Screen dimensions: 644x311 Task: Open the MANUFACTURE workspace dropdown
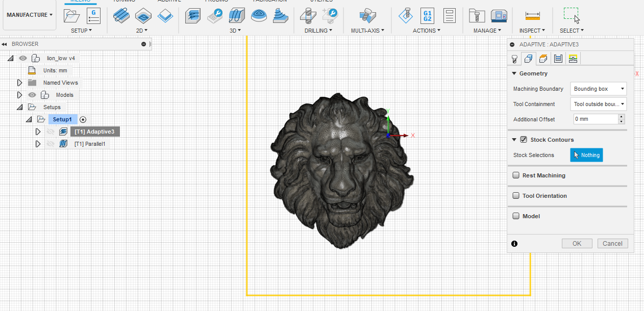coord(29,15)
